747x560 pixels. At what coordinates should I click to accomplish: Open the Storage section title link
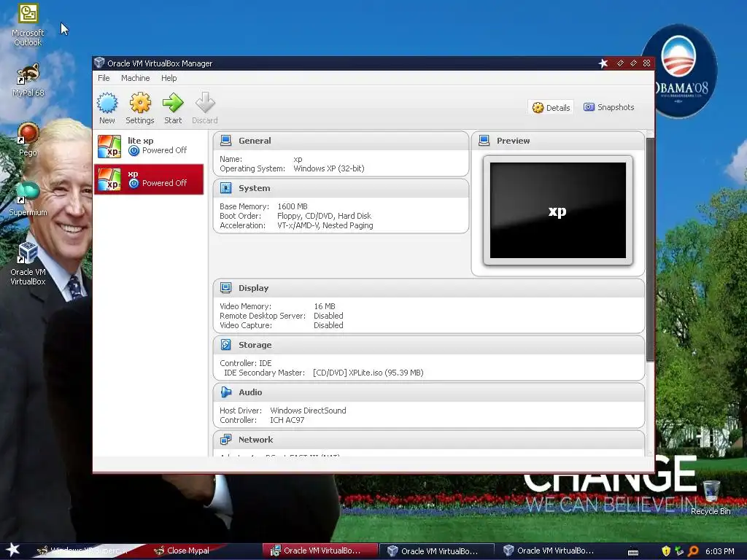[x=255, y=345]
